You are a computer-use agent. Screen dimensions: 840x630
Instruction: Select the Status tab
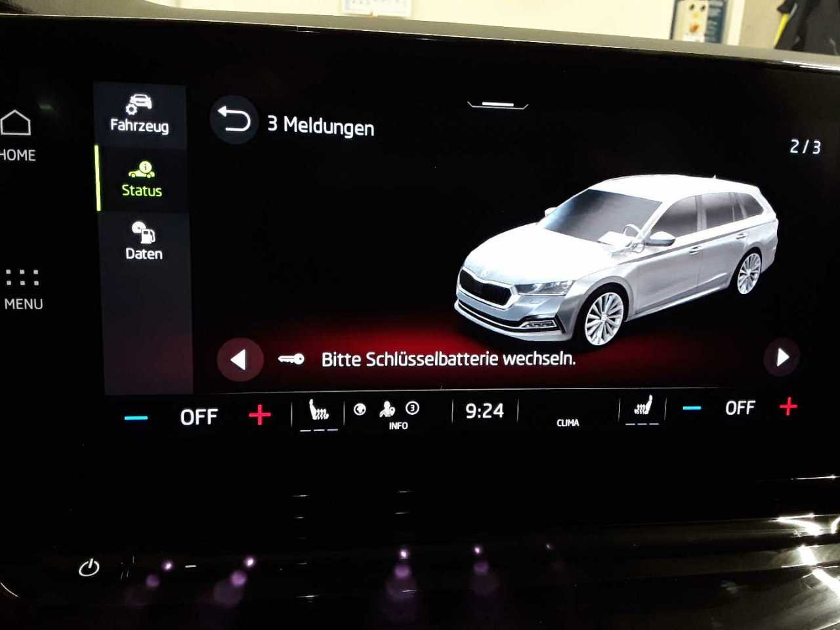pyautogui.click(x=142, y=179)
